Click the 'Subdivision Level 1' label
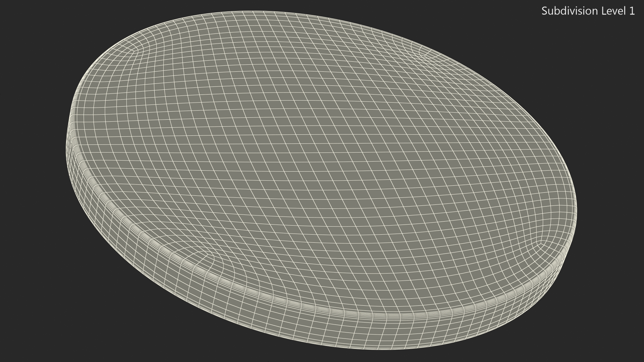The width and height of the screenshot is (644, 362). pyautogui.click(x=588, y=11)
